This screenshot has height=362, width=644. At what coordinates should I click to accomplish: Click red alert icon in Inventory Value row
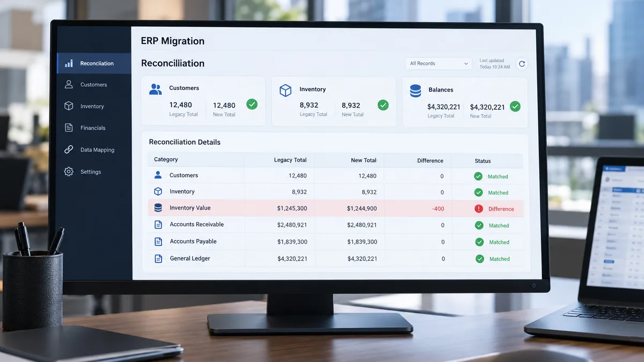479,209
